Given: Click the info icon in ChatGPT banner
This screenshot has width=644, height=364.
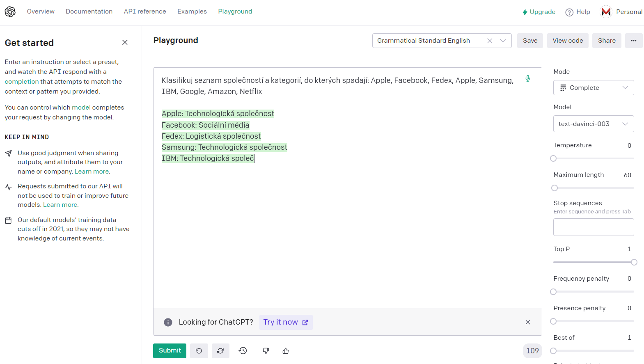Looking at the screenshot, I should (168, 322).
